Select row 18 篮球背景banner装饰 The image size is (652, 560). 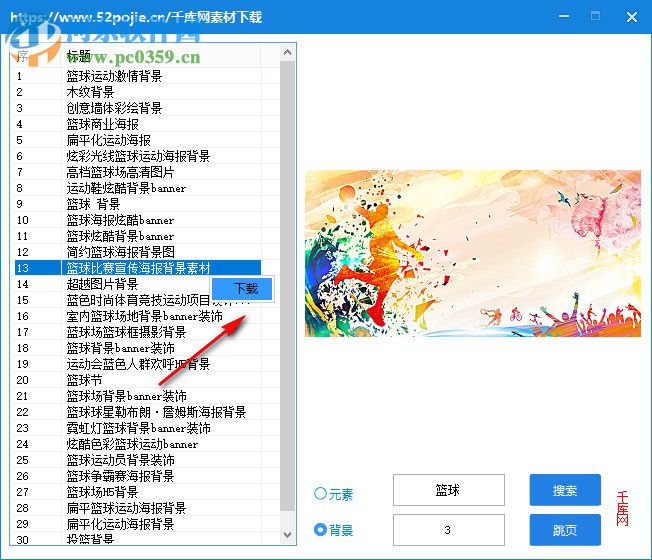(138, 348)
